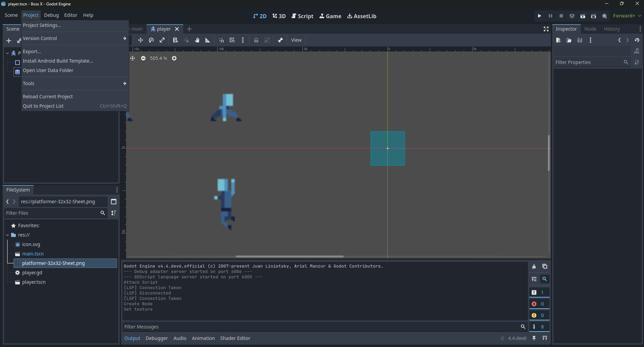The width and height of the screenshot is (644, 347).
Task: Run on remote debug device
Action: pyautogui.click(x=572, y=16)
